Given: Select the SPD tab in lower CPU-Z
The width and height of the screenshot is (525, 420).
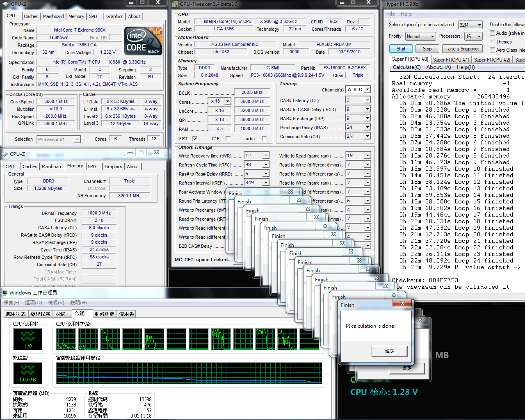Looking at the screenshot, I should pos(92,167).
